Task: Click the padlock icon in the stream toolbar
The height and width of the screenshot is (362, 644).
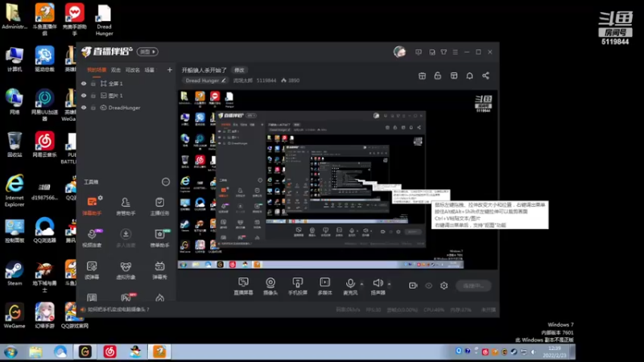Action: click(437, 76)
